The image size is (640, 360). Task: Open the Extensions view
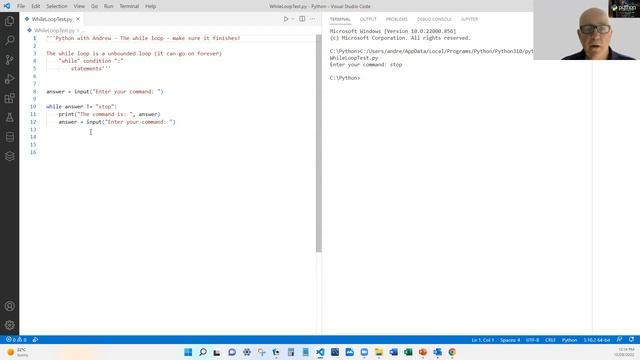click(9, 98)
